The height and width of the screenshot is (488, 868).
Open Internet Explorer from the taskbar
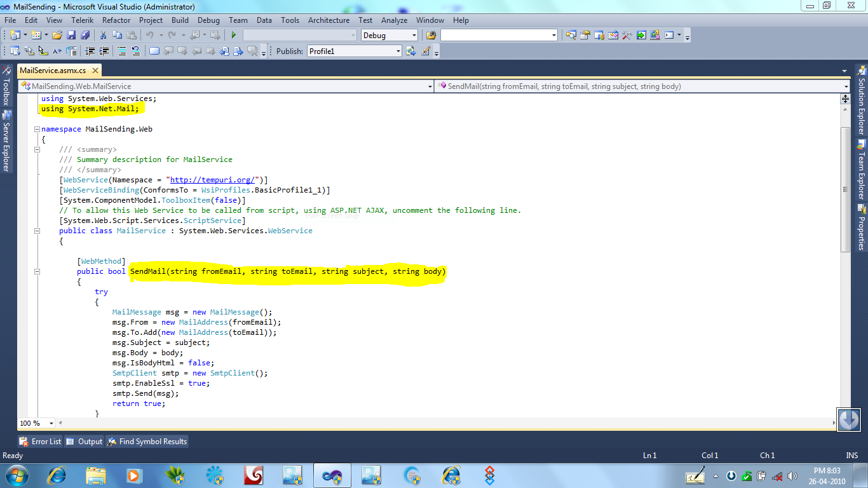57,475
